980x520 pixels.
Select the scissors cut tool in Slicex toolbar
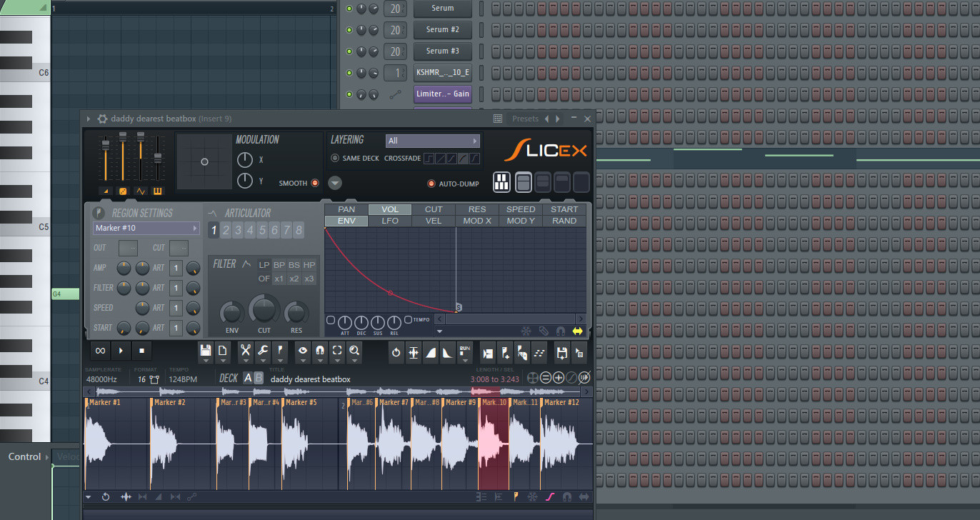pyautogui.click(x=245, y=351)
